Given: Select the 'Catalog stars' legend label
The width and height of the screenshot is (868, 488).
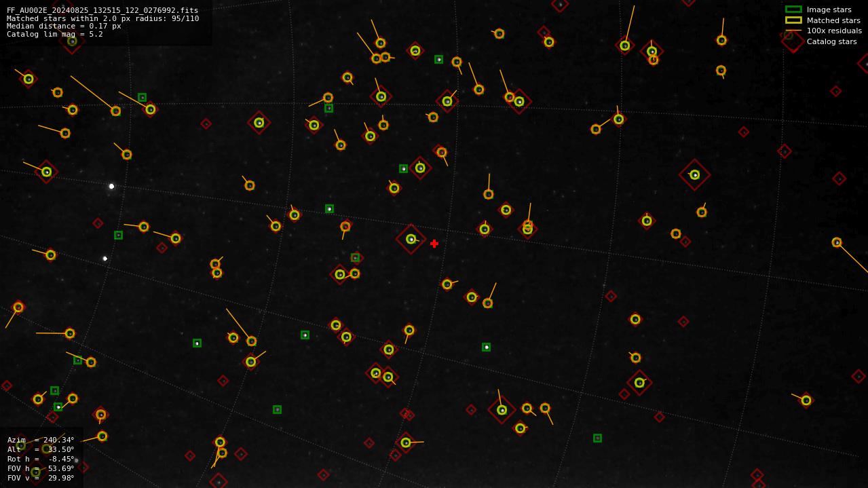Looking at the screenshot, I should (831, 41).
